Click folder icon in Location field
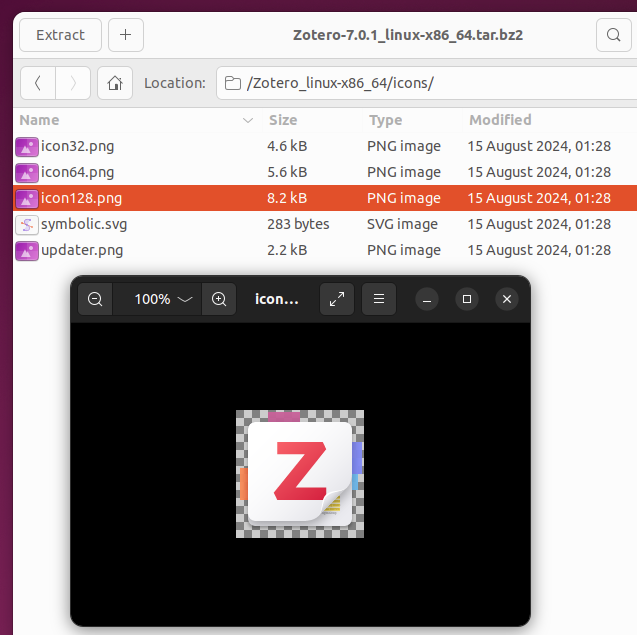This screenshot has height=635, width=637. coord(233,83)
